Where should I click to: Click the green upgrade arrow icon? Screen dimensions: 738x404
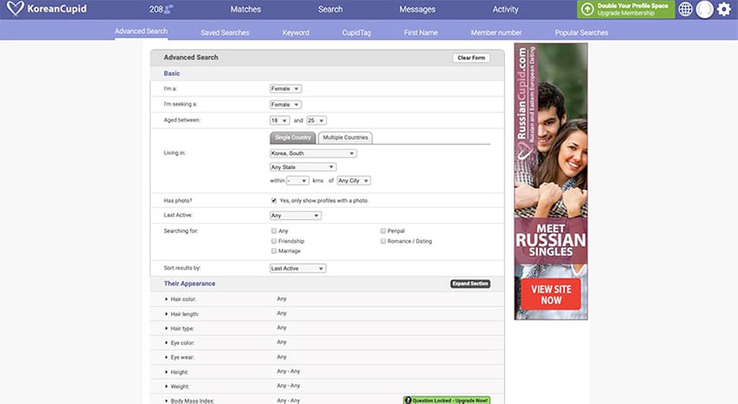click(x=587, y=9)
